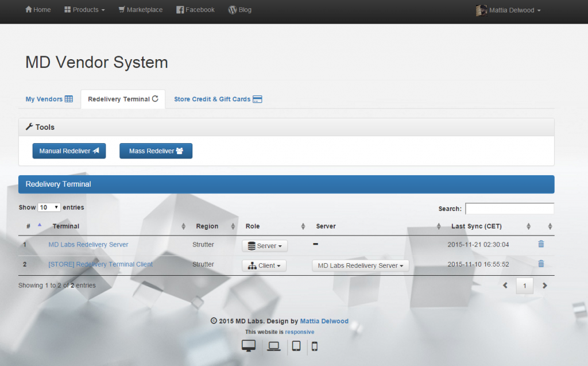588x366 pixels.
Task: Switch to the My Vendors tab
Action: pyautogui.click(x=49, y=99)
